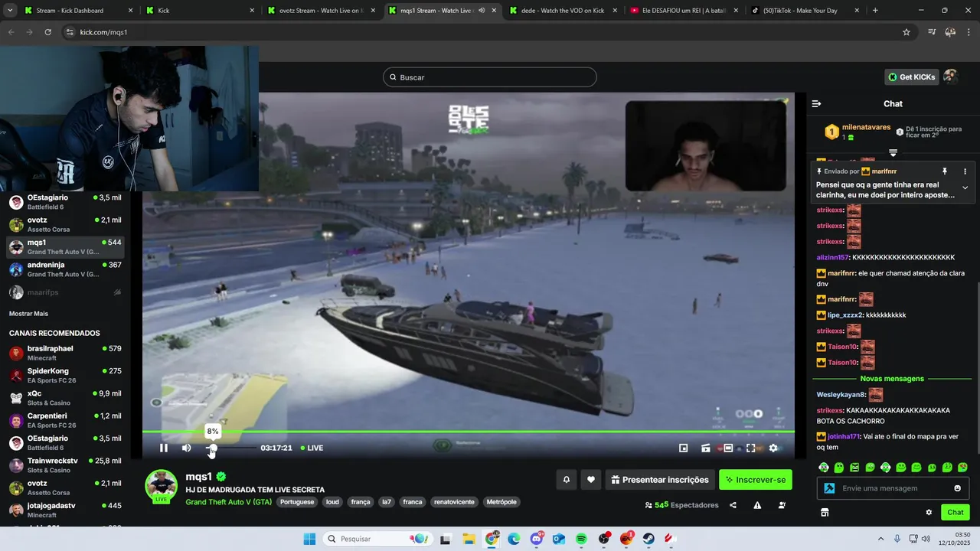Bookmark page with star icon
The height and width of the screenshot is (551, 980).
pos(906,32)
